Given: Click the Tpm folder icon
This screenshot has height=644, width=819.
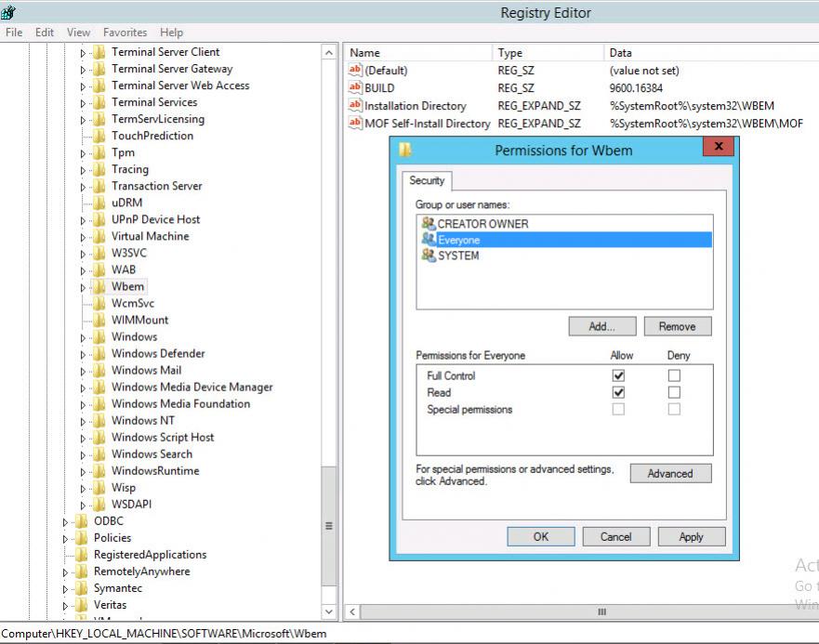Looking at the screenshot, I should pos(99,152).
